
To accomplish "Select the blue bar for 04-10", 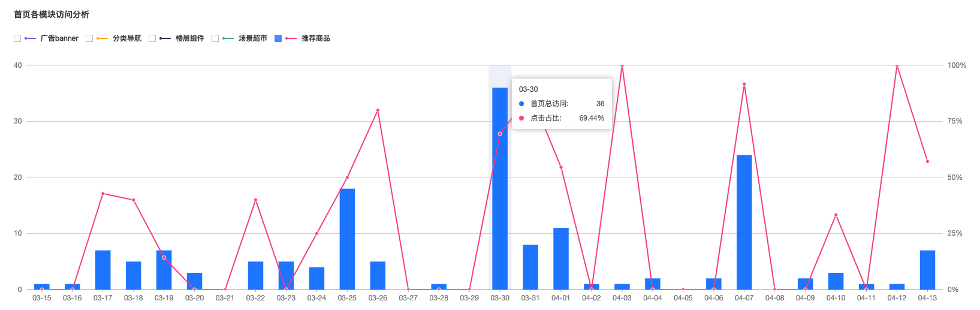I will coord(836,281).
